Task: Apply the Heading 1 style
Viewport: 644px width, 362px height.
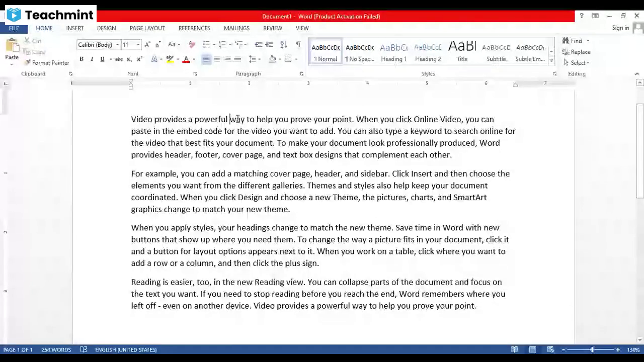Action: coord(393,52)
